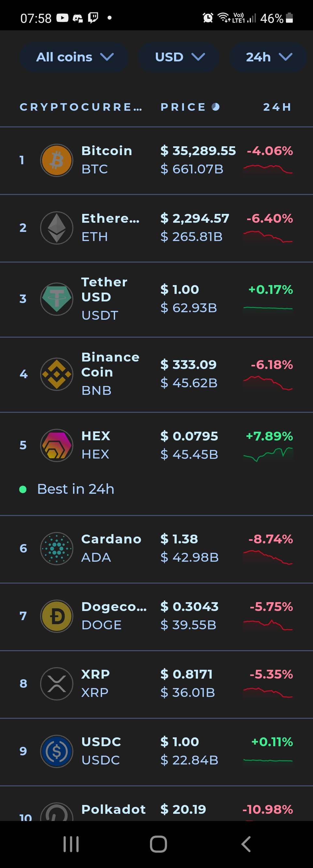This screenshot has height=868, width=313.
Task: Open Bitcoin price $35,289.55
Action: click(198, 151)
